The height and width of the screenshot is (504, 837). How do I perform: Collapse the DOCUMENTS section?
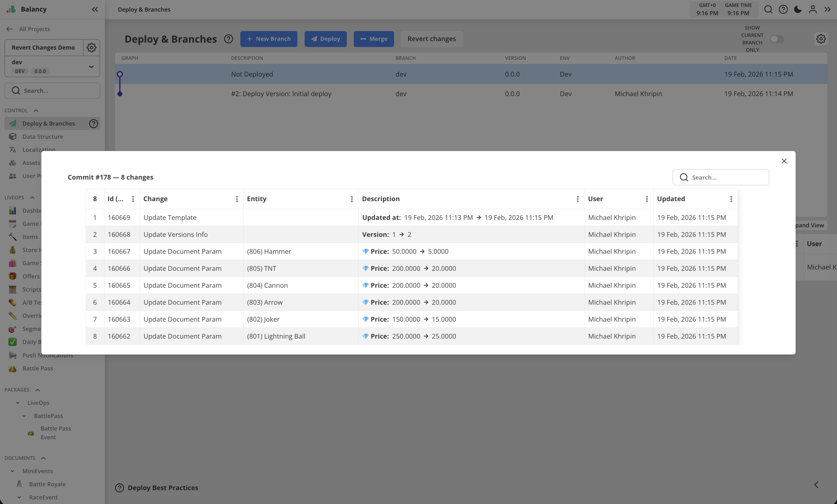coord(43,458)
